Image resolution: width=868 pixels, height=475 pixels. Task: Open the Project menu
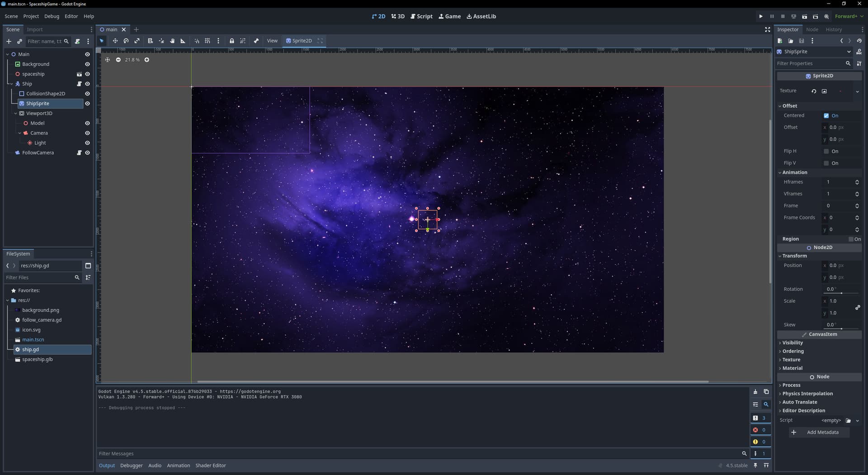tap(31, 16)
